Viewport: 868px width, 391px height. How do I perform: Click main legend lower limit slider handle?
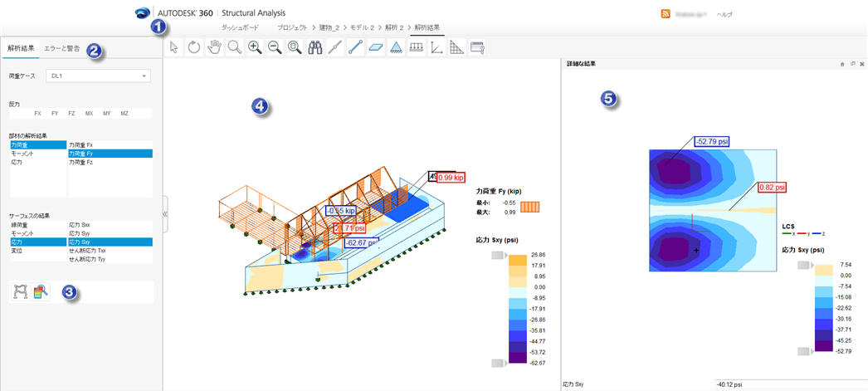[498, 363]
